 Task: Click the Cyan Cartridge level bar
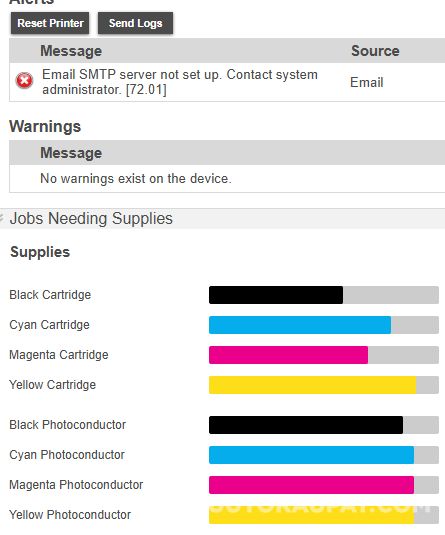tap(324, 325)
